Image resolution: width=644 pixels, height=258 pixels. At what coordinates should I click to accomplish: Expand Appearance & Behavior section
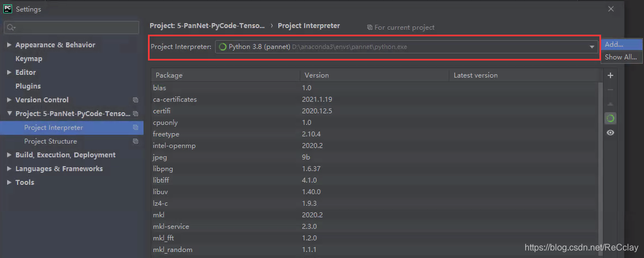pos(9,45)
